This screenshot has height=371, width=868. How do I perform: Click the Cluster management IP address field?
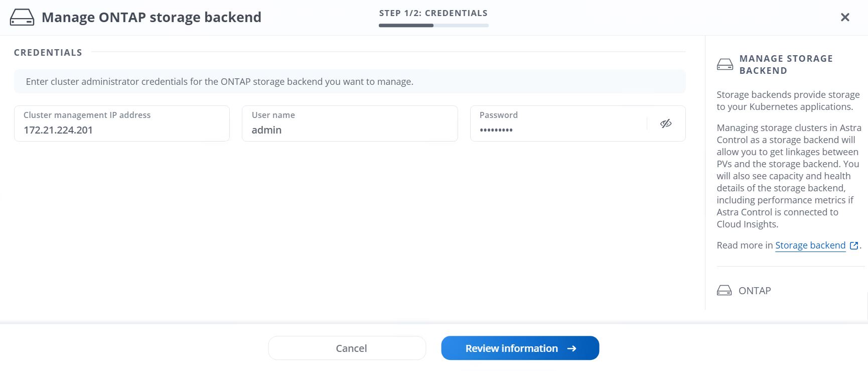tap(122, 123)
